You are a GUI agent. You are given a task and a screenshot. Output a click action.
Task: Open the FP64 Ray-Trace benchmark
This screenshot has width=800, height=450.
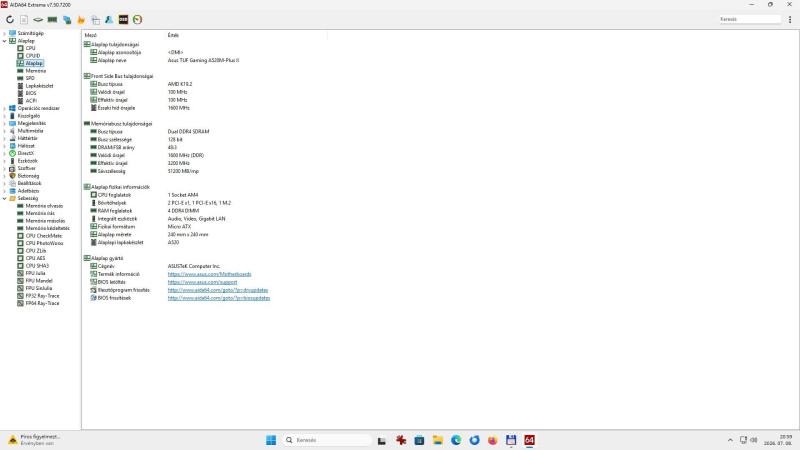coord(42,303)
